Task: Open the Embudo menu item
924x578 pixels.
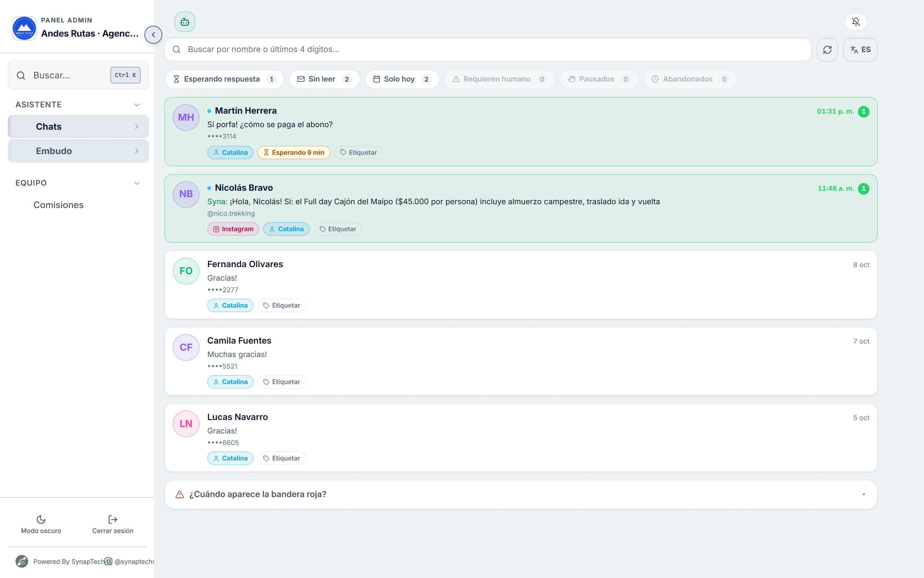Action: click(x=78, y=151)
